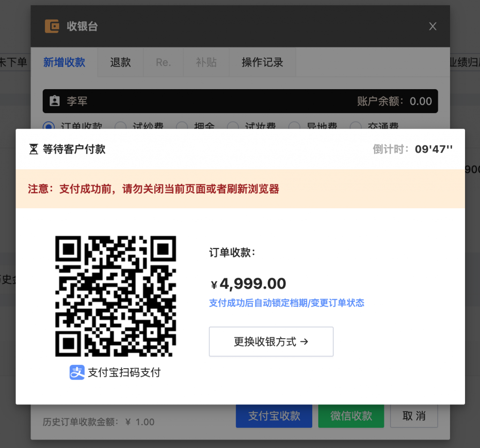Viewport: 480px width, 448px height.
Task: Click the 取消 button
Action: 414,416
